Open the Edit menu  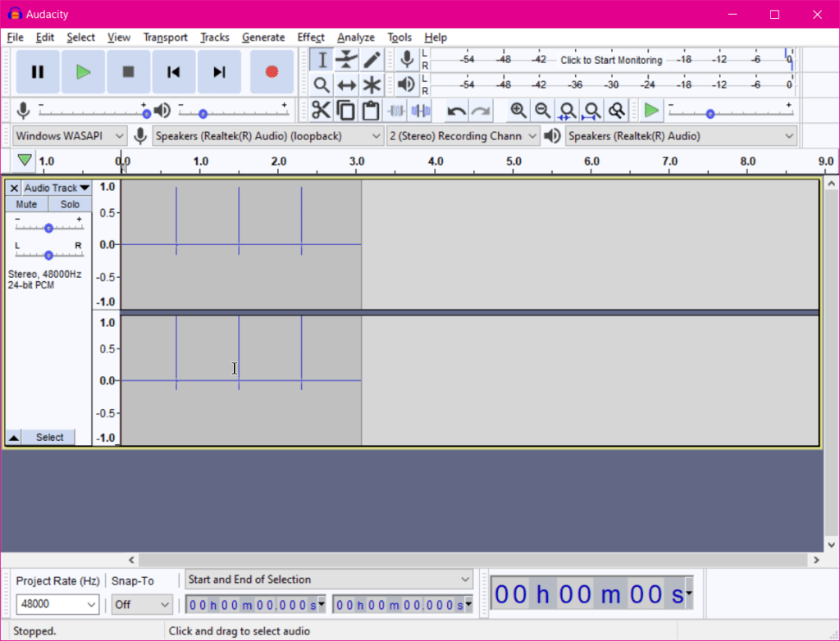[45, 38]
